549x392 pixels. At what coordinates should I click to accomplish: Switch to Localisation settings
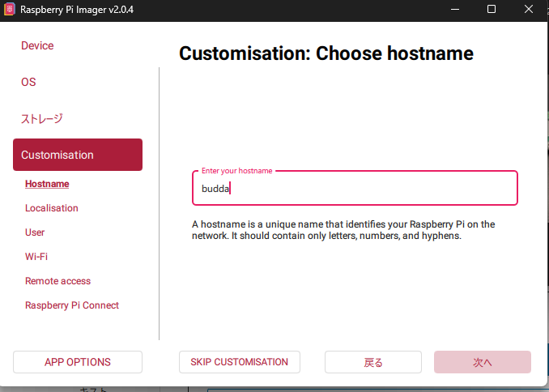coord(52,208)
